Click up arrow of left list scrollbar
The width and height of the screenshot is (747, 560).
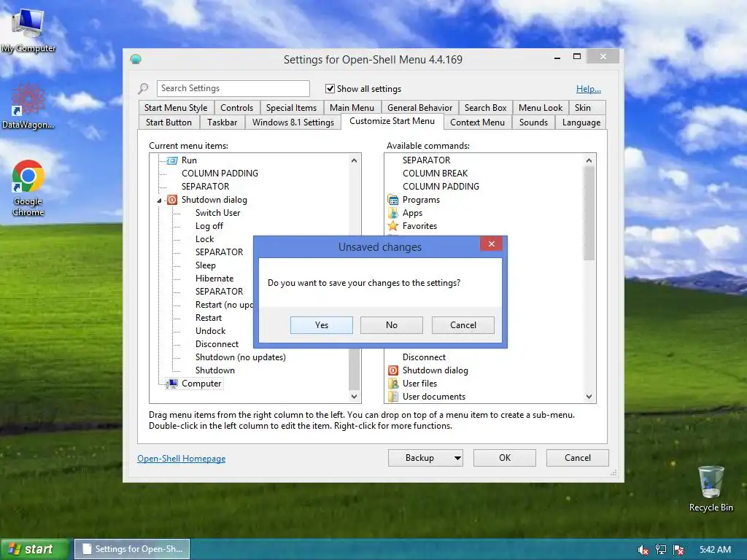pos(354,160)
